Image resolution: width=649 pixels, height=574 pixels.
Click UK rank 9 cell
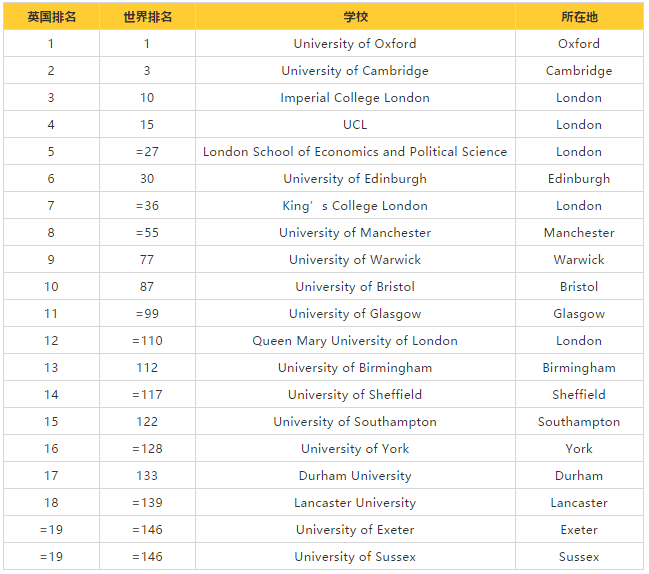coord(51,259)
